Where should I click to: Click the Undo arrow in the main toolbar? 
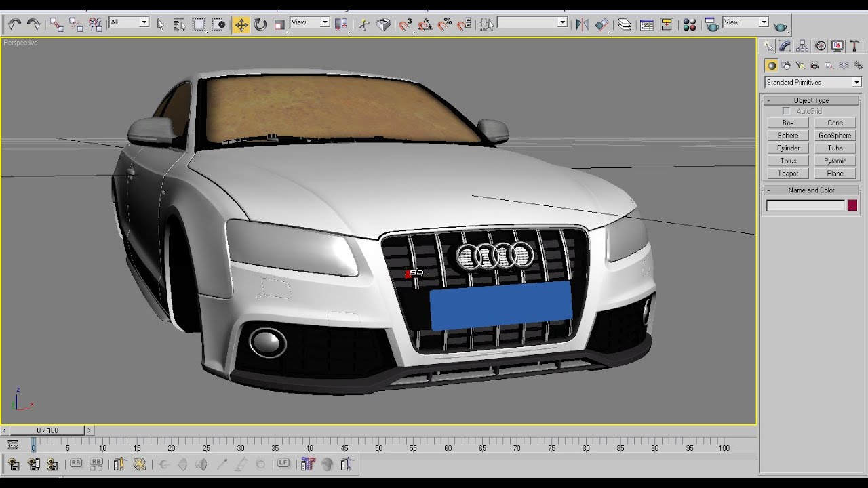(x=14, y=24)
